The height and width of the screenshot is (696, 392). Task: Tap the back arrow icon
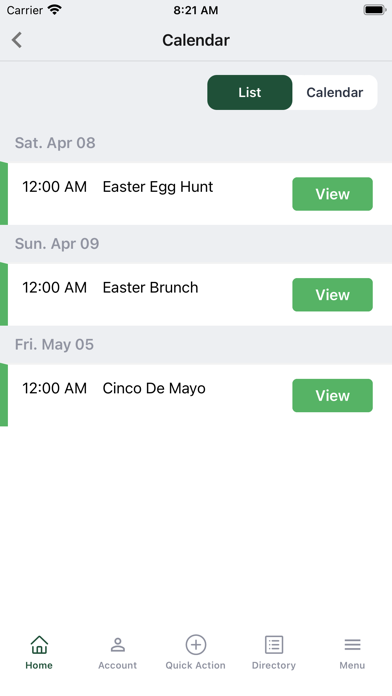click(17, 40)
